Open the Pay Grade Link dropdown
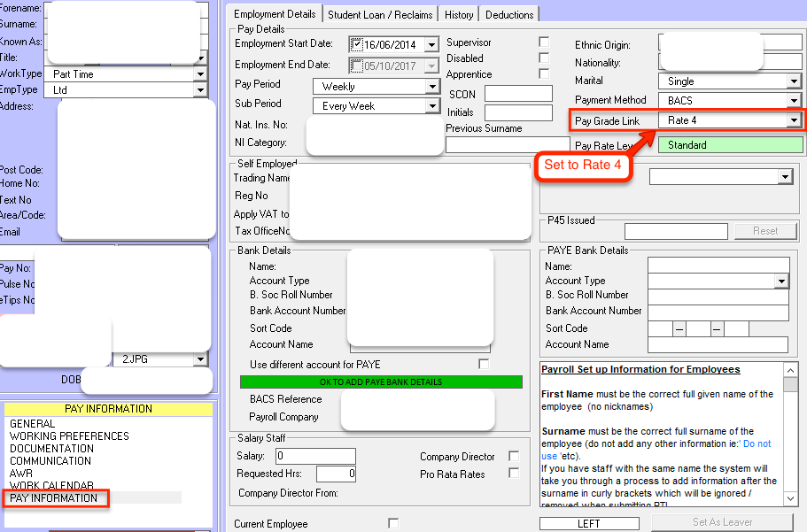 click(794, 120)
